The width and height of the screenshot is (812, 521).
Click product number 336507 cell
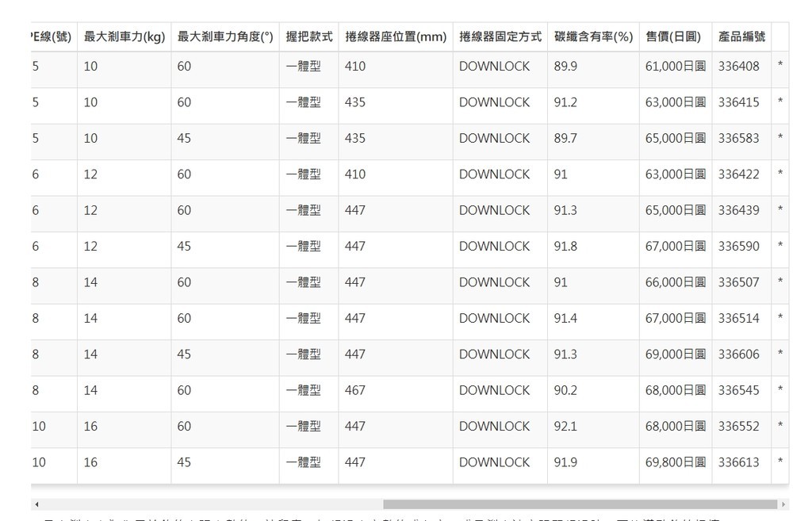tap(738, 282)
